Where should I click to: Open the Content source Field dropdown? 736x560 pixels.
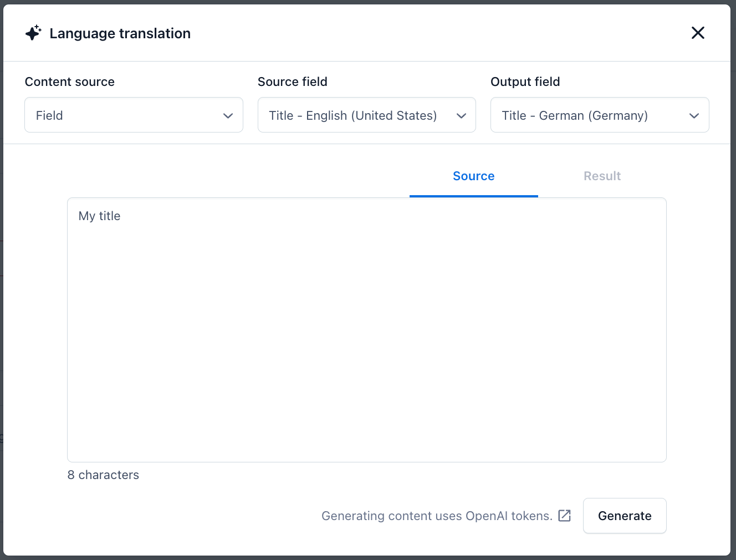pyautogui.click(x=134, y=115)
